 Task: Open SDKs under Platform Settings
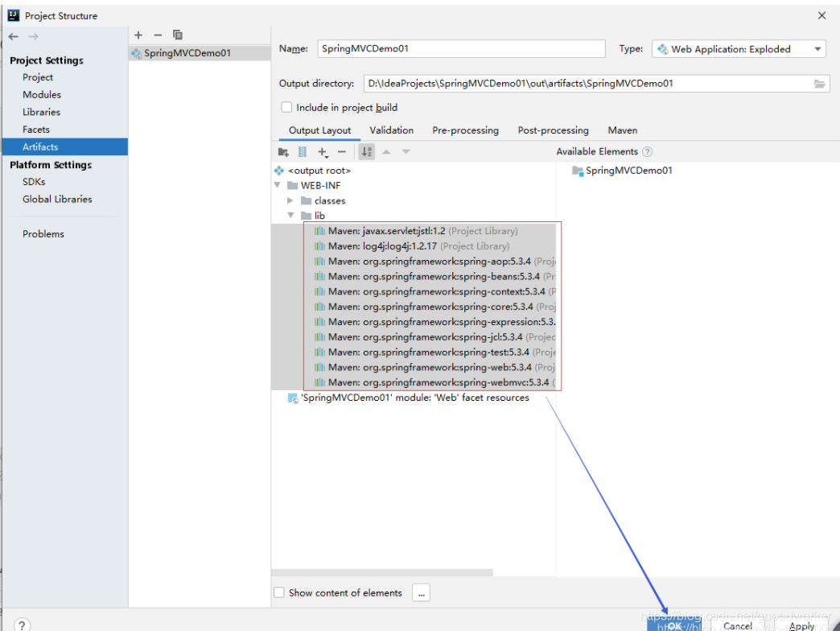coord(34,182)
